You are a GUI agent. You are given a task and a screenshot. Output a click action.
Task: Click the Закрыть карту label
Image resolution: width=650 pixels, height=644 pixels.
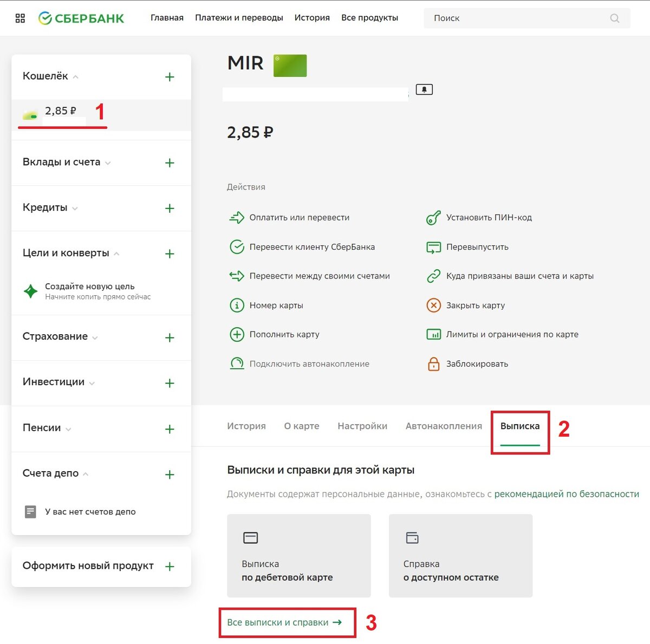pos(476,305)
